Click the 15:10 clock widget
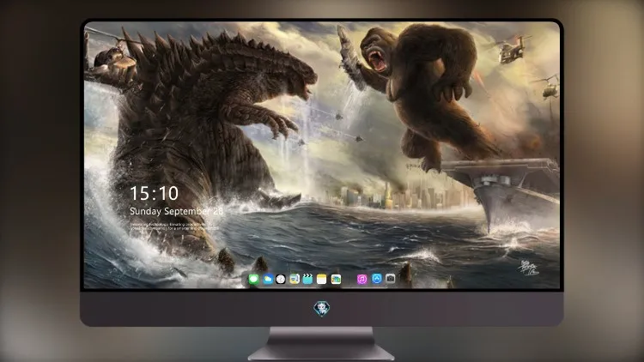 (154, 193)
